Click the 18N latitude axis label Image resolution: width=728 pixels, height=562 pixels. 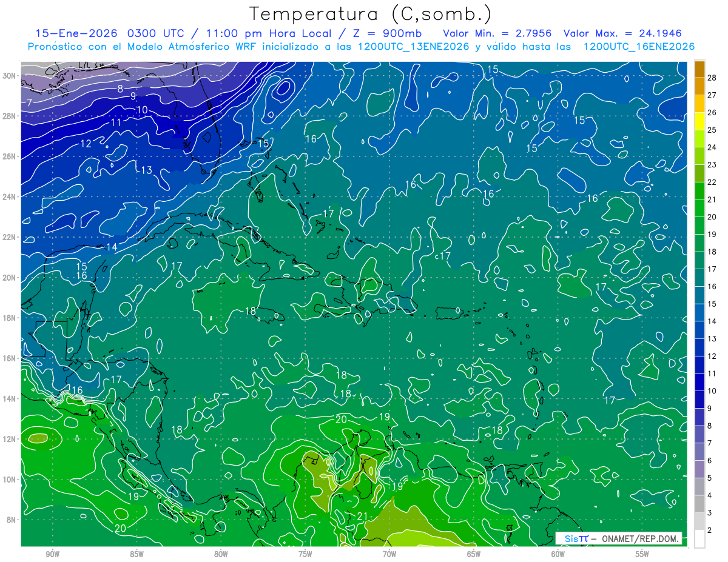(10, 318)
